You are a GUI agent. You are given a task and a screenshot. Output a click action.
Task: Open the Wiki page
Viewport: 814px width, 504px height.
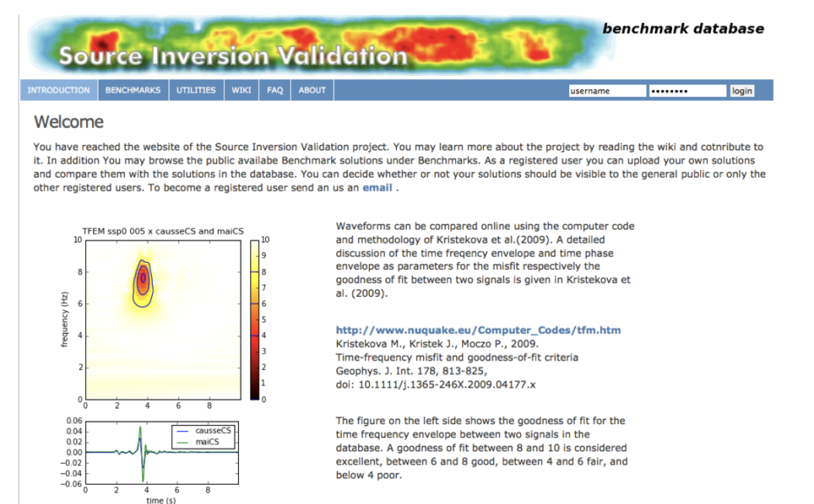coord(241,90)
